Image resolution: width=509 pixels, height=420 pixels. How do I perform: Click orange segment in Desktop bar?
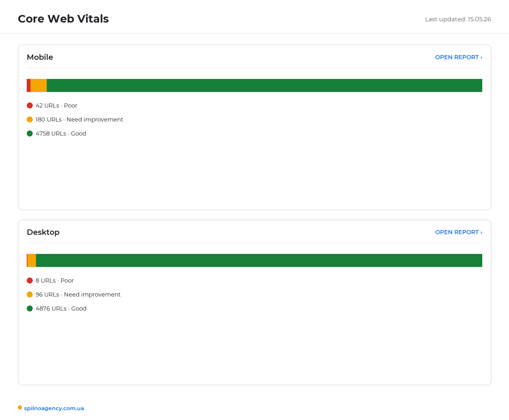[32, 260]
